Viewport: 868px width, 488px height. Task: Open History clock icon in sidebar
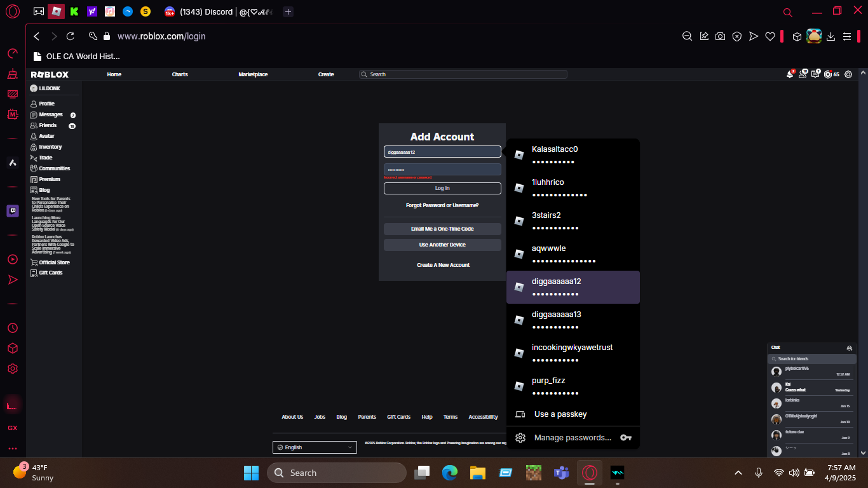[13, 328]
